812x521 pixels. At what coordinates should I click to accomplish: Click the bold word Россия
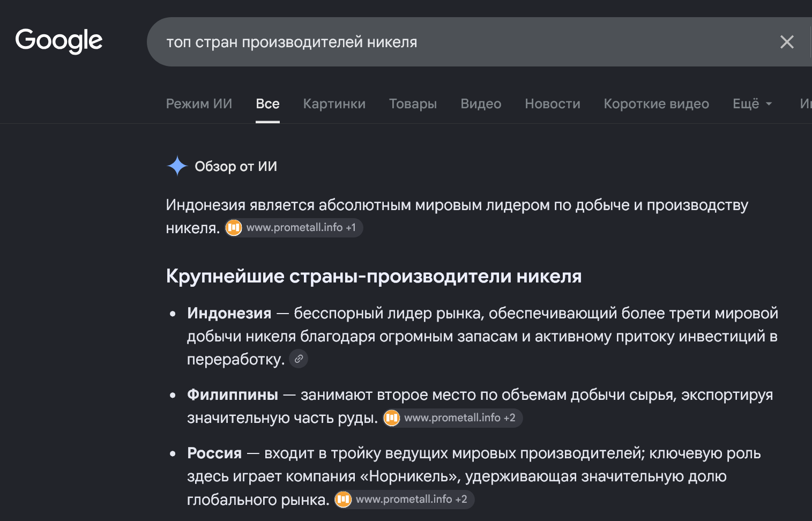click(x=214, y=453)
